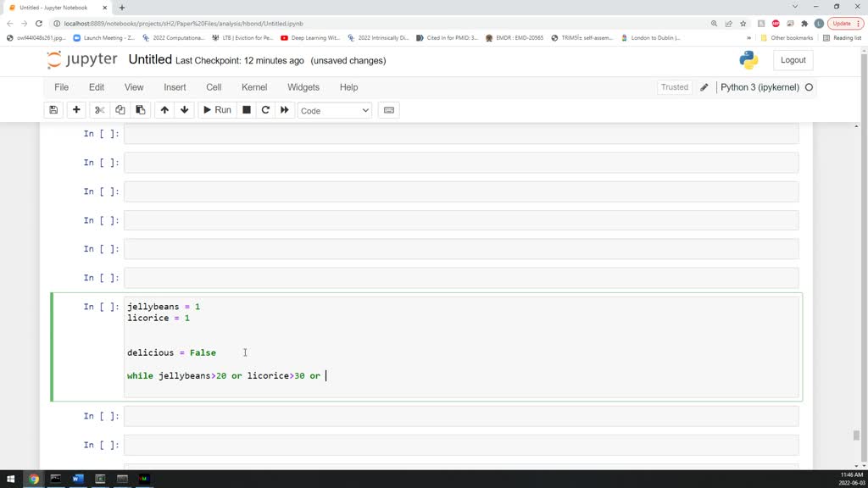Open the Widgets menu
The width and height of the screenshot is (868, 488).
coord(303,87)
